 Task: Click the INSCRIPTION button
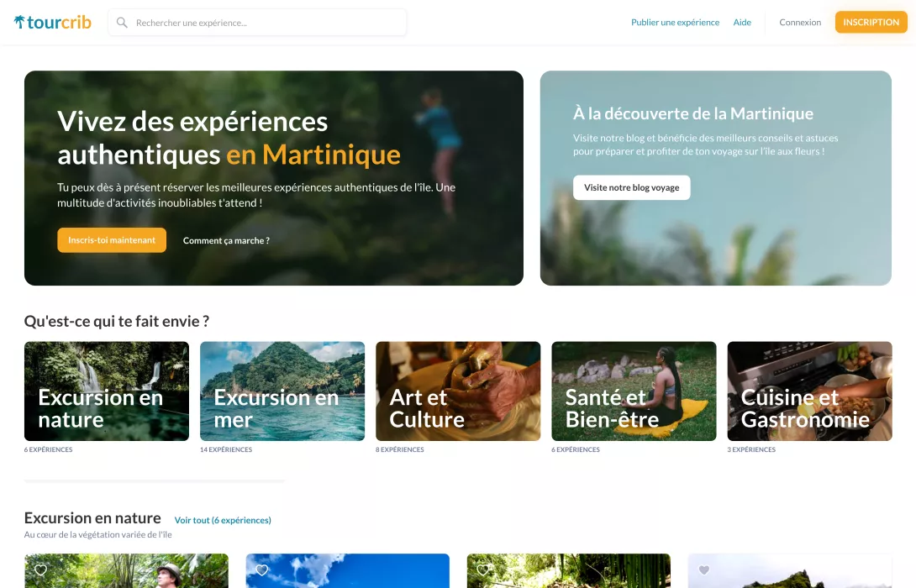tap(871, 22)
